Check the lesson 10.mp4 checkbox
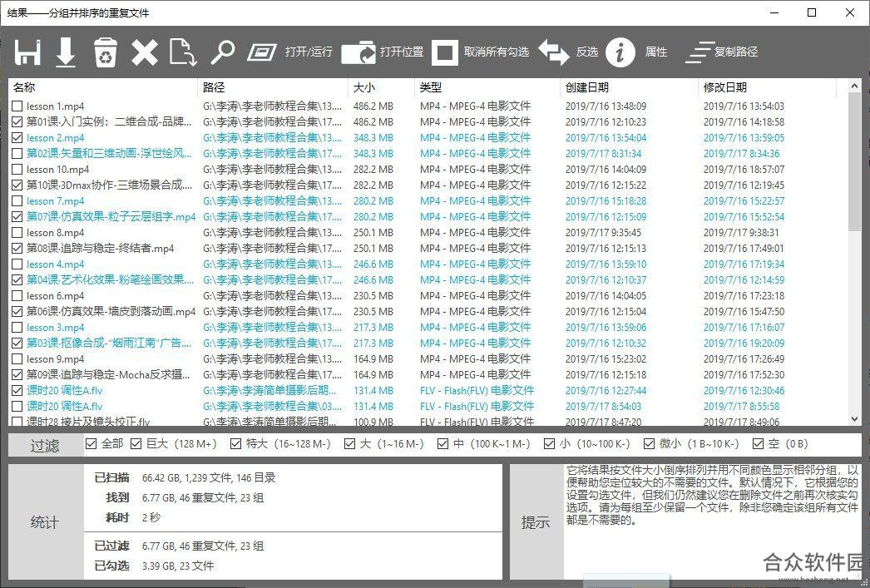870x588 pixels. (x=17, y=169)
